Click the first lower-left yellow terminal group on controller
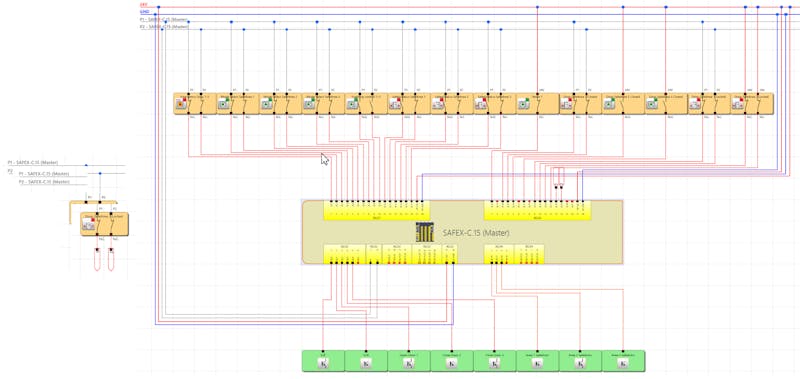 (x=344, y=254)
